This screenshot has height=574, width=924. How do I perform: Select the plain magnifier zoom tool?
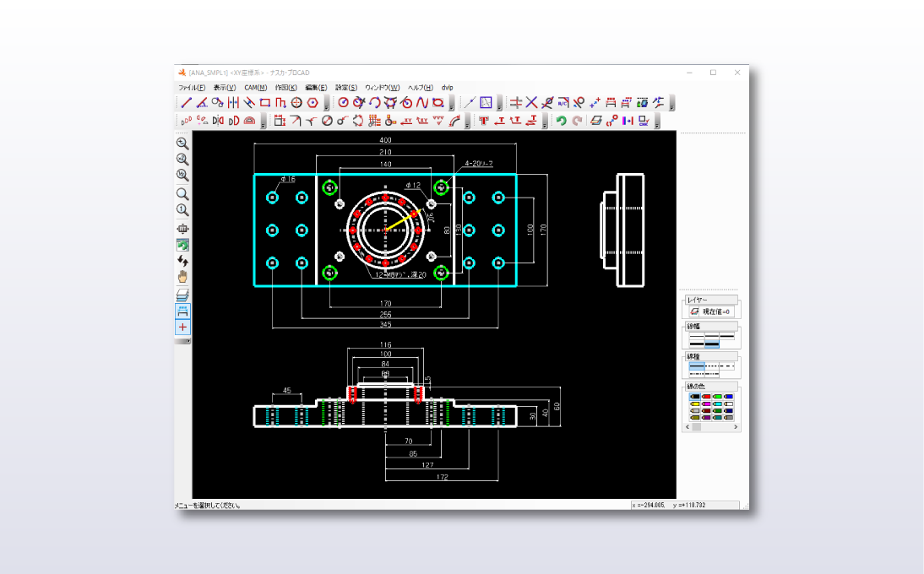[x=182, y=193]
